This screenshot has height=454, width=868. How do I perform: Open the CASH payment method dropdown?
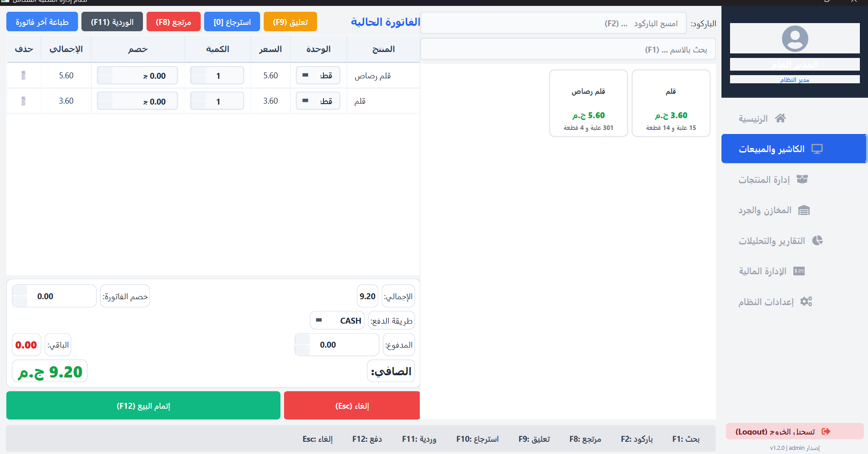point(337,320)
